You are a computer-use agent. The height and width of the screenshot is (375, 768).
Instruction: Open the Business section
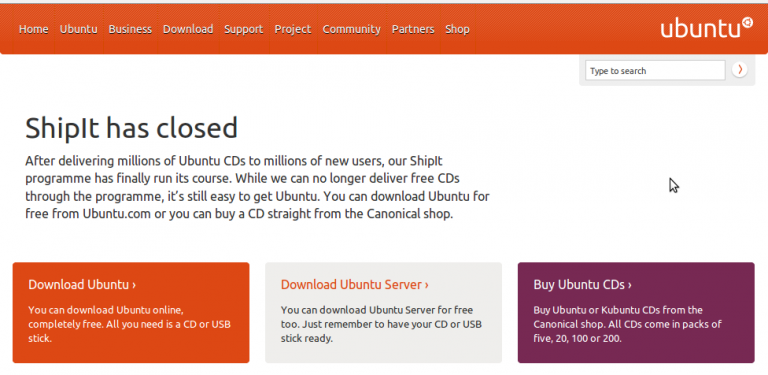130,29
